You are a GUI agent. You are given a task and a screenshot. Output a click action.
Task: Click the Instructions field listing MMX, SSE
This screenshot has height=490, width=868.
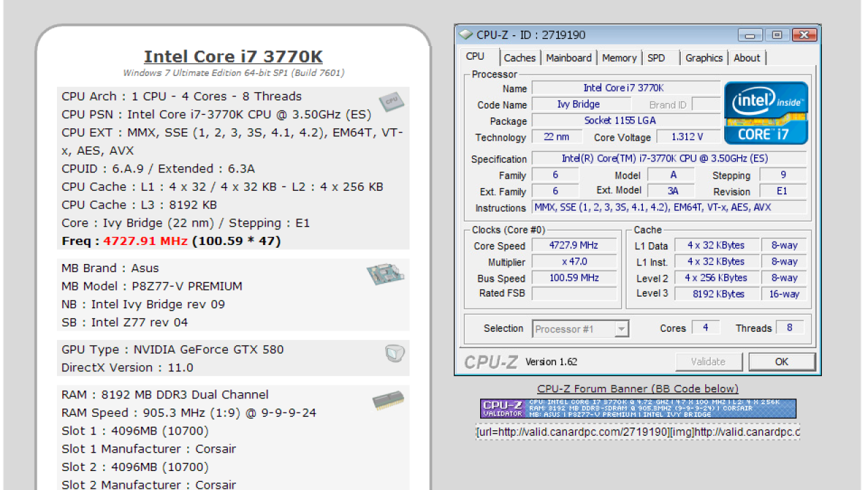669,208
